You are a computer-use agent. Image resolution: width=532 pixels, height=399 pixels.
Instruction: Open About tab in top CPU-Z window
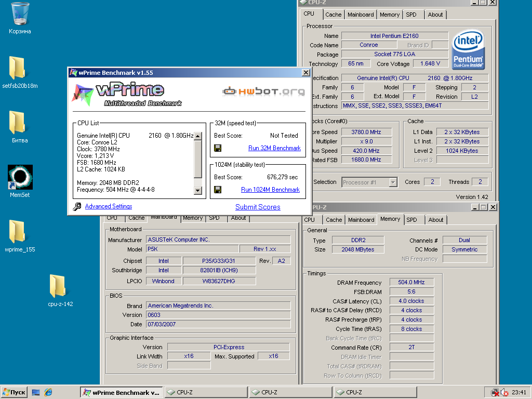point(435,15)
